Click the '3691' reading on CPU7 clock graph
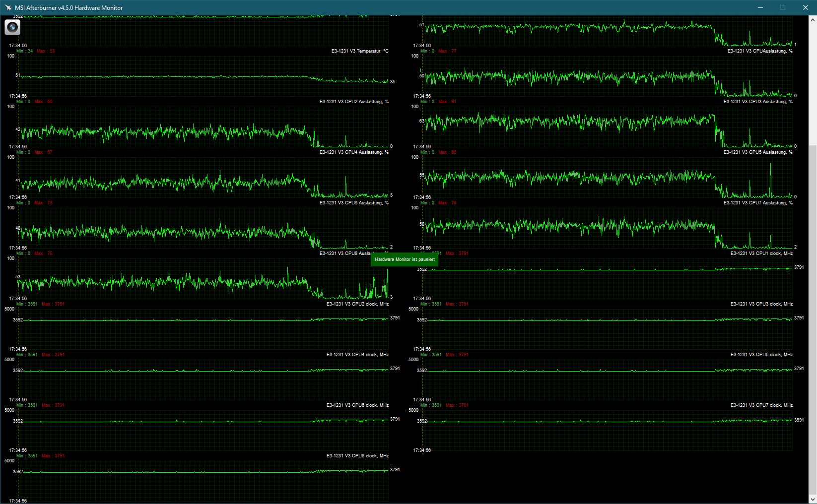 (x=799, y=420)
